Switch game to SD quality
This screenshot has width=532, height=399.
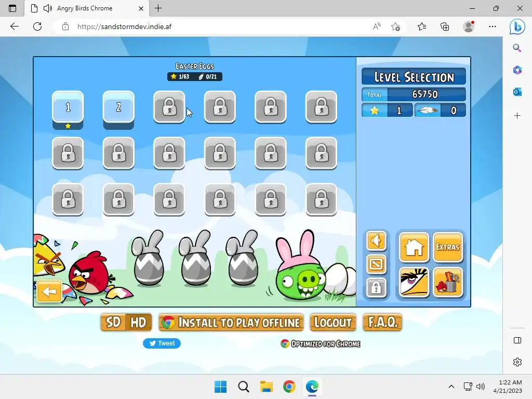pos(113,322)
